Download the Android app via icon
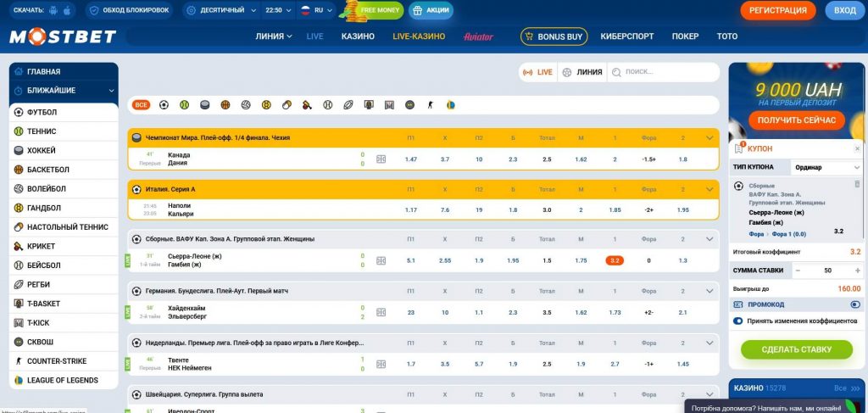This screenshot has width=868, height=413. click(53, 10)
